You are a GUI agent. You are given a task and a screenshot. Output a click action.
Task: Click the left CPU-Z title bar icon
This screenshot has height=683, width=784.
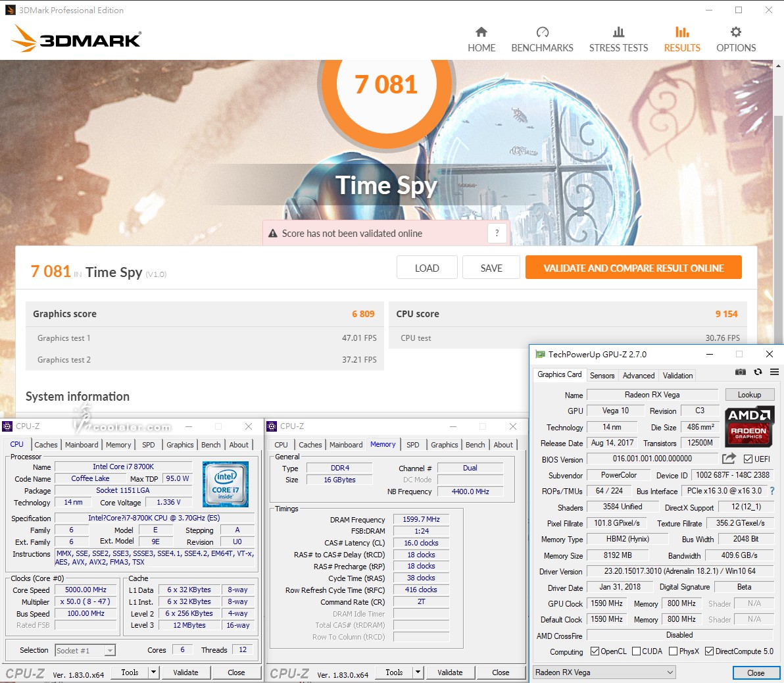(x=7, y=426)
